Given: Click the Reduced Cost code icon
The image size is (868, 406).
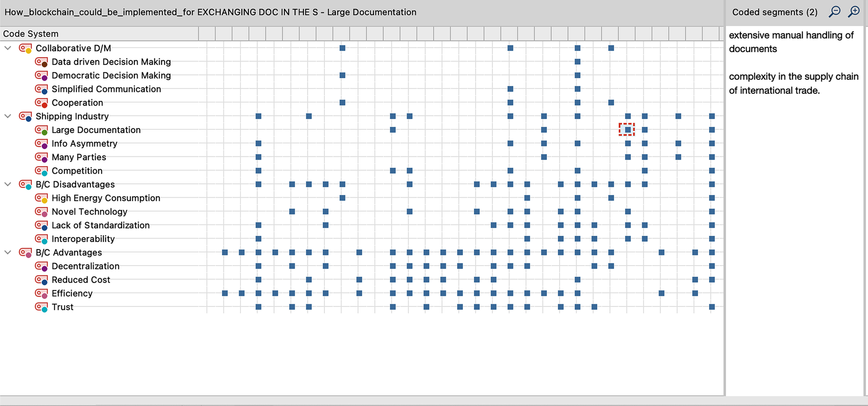Looking at the screenshot, I should coord(41,280).
